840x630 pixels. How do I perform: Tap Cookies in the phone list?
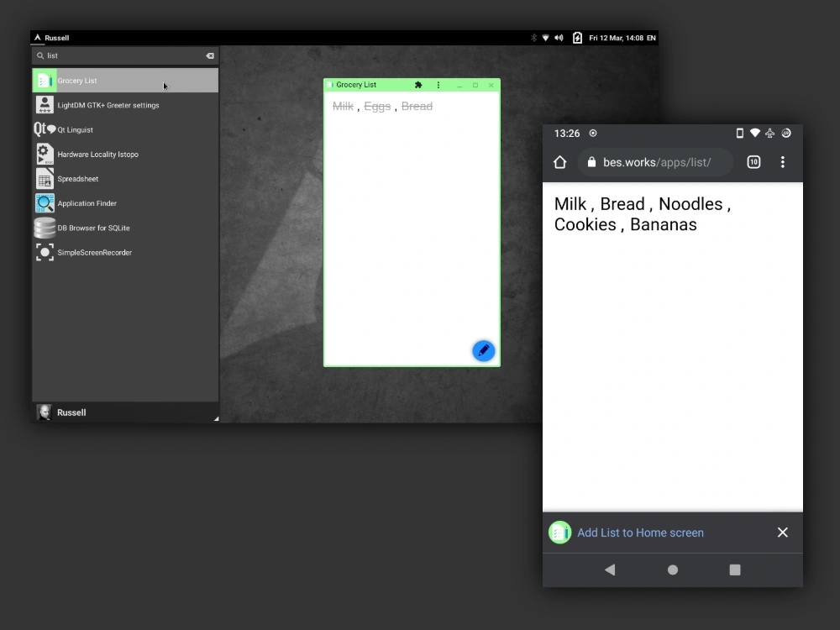[x=585, y=224]
